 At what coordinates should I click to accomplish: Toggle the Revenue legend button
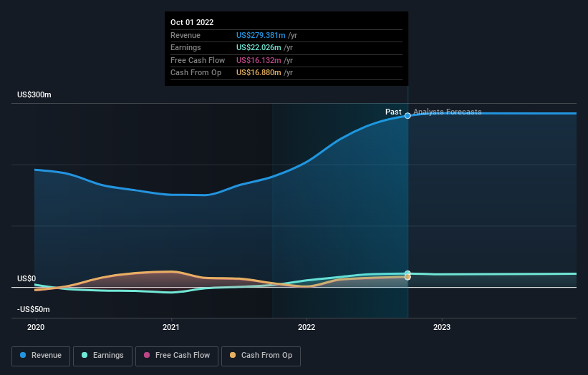click(41, 356)
